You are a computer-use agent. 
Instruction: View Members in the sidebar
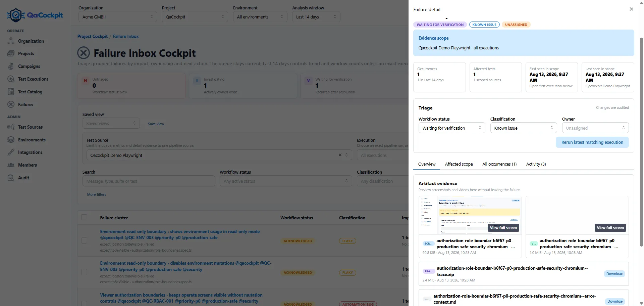click(22, 165)
